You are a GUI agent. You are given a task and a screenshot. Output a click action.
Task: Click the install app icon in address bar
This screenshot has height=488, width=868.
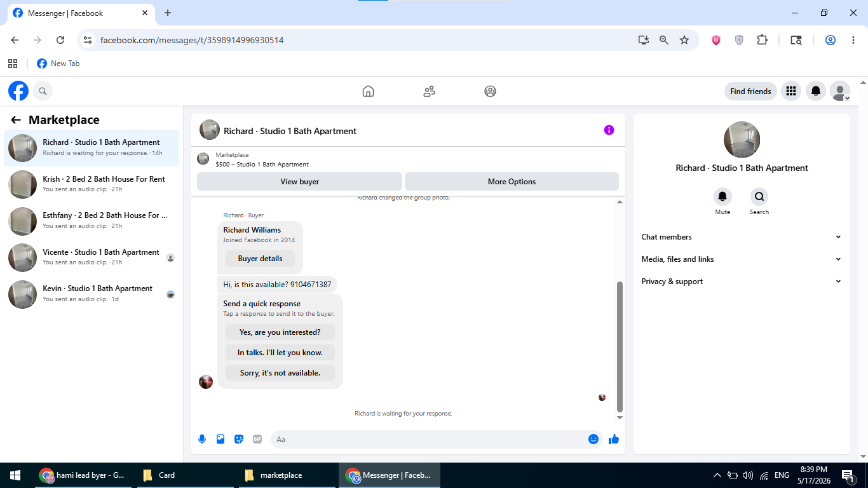point(644,40)
